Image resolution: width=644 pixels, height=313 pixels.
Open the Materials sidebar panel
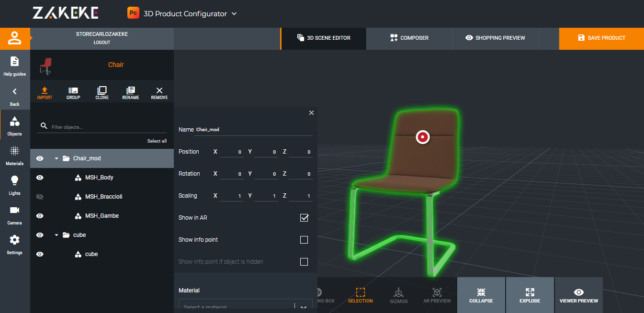15,156
